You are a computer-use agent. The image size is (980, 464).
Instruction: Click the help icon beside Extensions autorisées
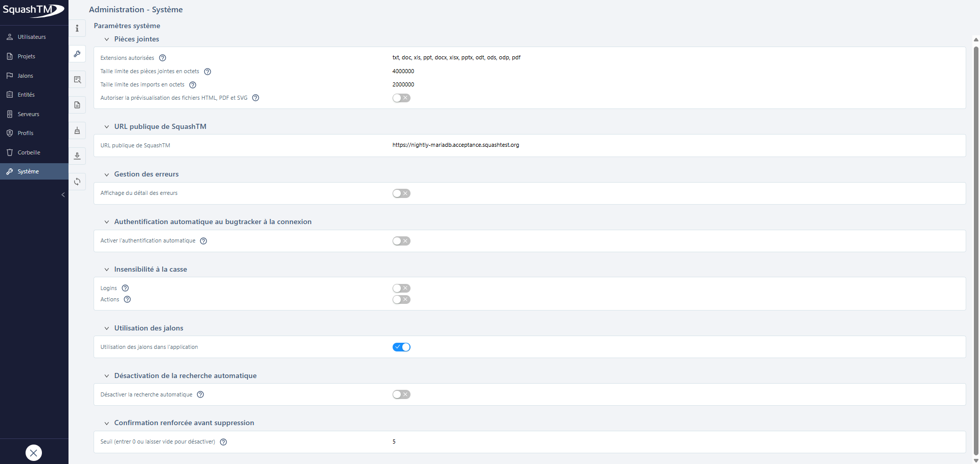[x=163, y=58]
